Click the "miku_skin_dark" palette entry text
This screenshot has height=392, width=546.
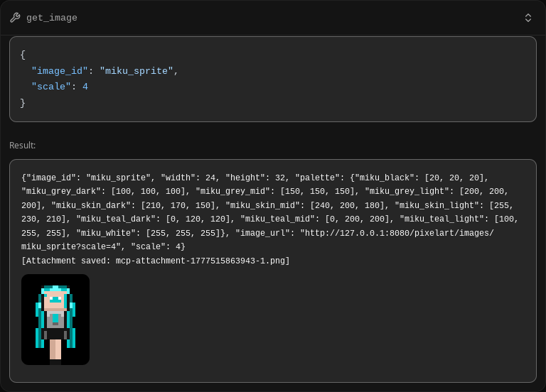point(133,205)
